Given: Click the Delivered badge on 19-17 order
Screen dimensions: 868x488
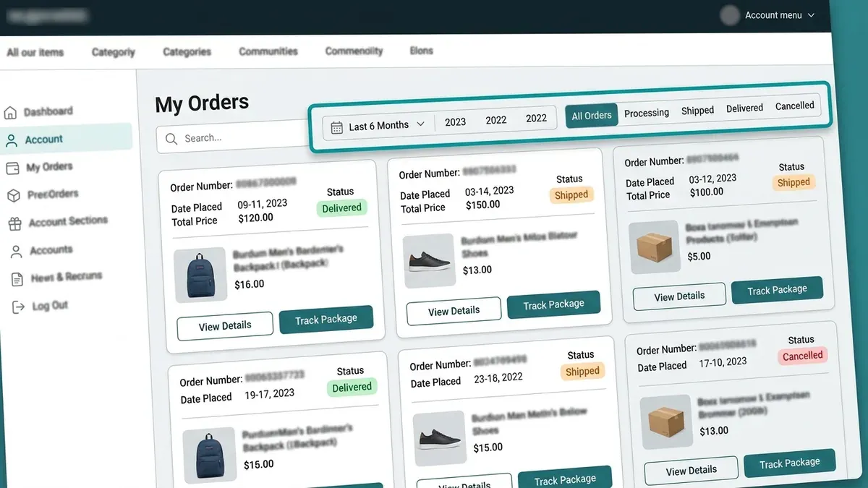Looking at the screenshot, I should (352, 388).
